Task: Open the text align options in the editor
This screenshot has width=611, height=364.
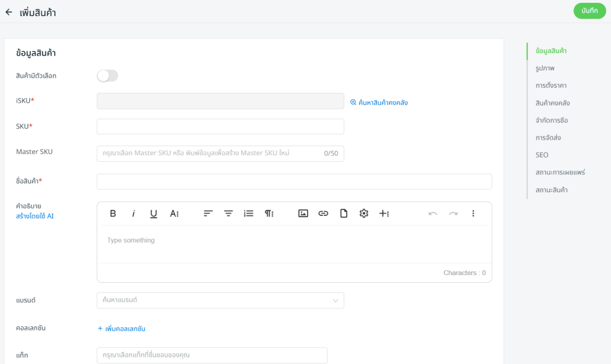Action: tap(208, 214)
